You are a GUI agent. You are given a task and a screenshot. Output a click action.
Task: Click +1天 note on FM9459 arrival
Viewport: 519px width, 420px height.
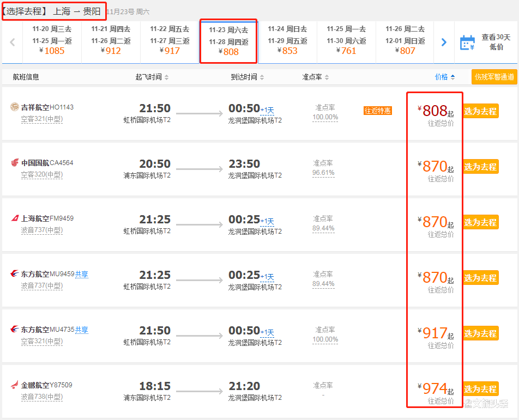pos(267,221)
